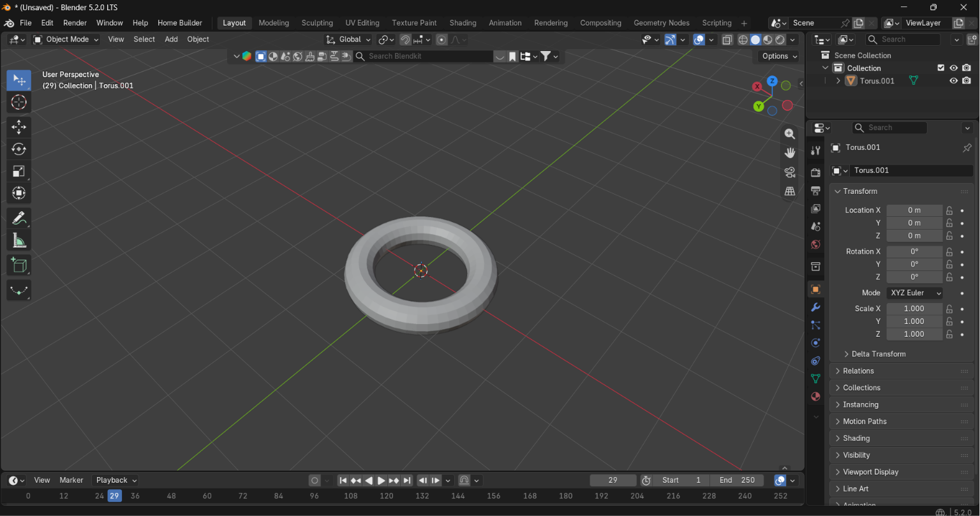Switch to rendered viewport shading
Screen dimensions: 980x516
(x=780, y=40)
